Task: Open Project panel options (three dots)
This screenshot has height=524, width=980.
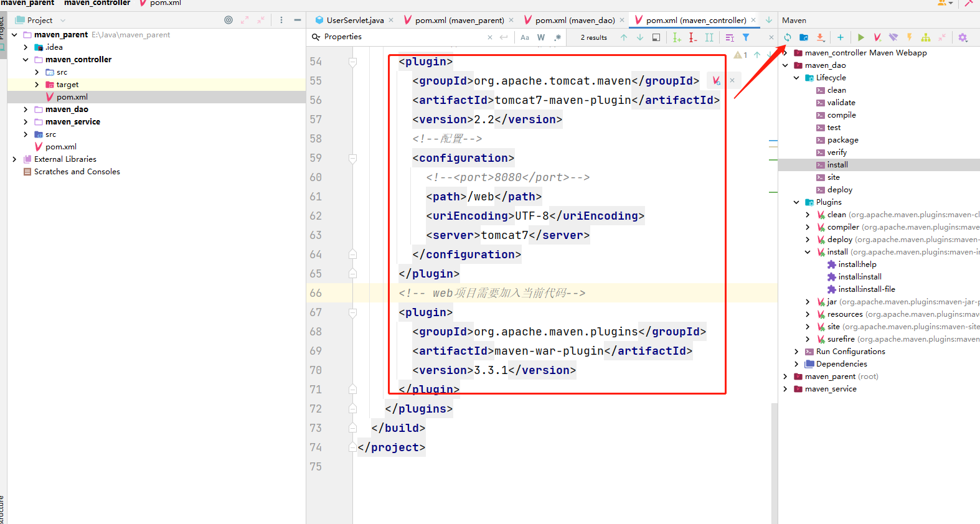Action: (281, 20)
